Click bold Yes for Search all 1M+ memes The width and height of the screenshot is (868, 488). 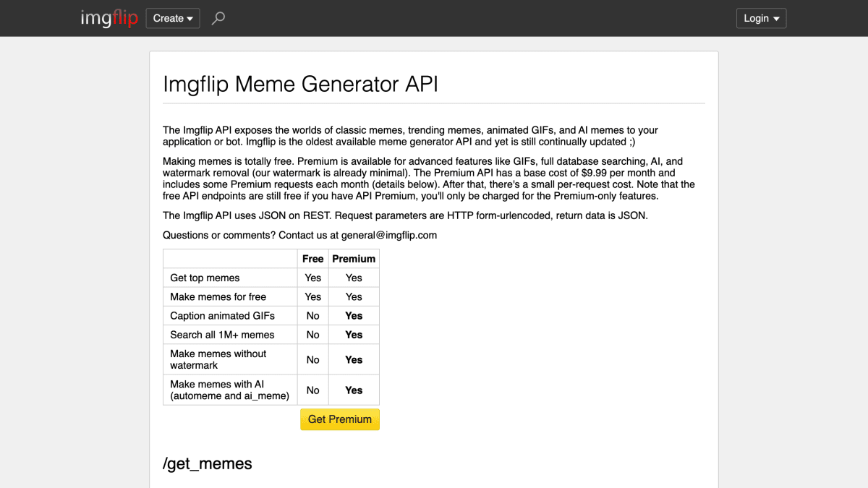(x=354, y=335)
